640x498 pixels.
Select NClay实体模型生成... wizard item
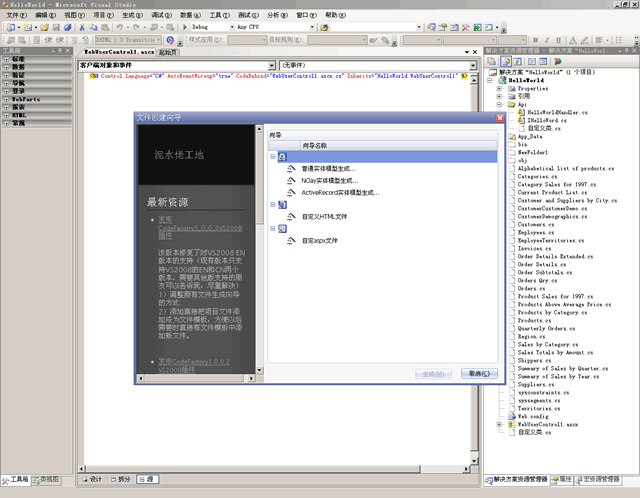[x=330, y=180]
